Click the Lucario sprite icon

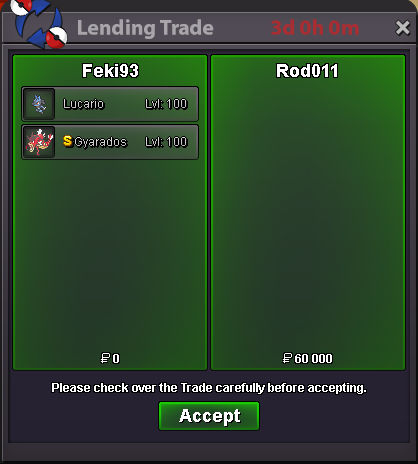(x=39, y=104)
